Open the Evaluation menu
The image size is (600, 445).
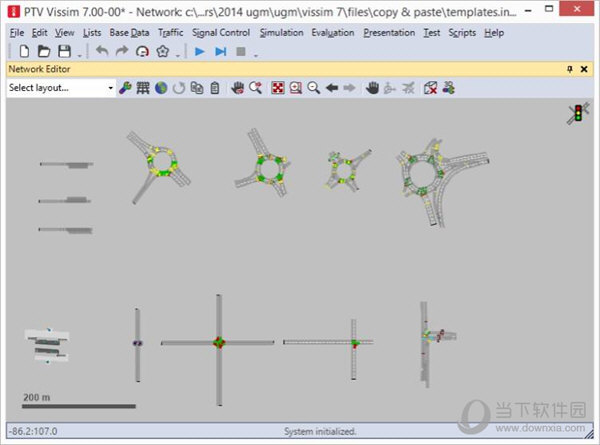[333, 33]
